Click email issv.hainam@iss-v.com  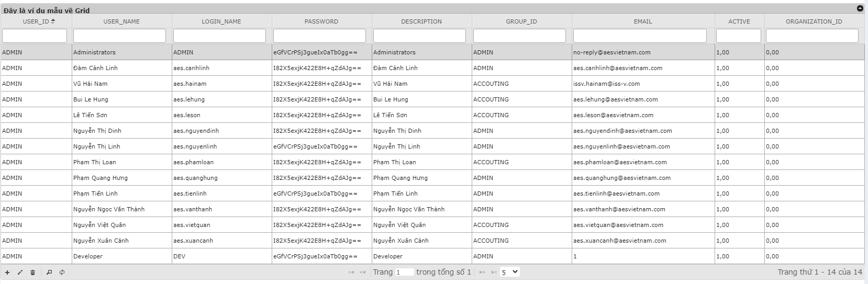tap(606, 84)
